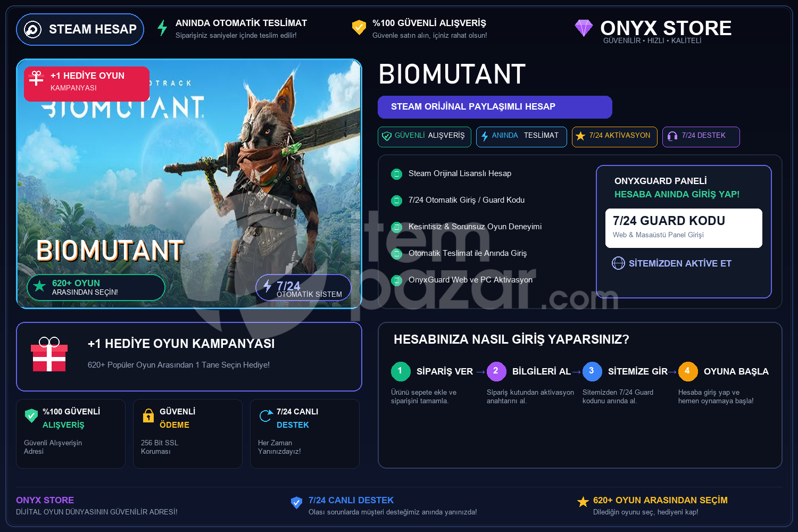Screen dimensions: 798x532
Task: Click HESABINIZA NASIL GİRİŞ YAPARSINIZ? heading
Action: 511,339
